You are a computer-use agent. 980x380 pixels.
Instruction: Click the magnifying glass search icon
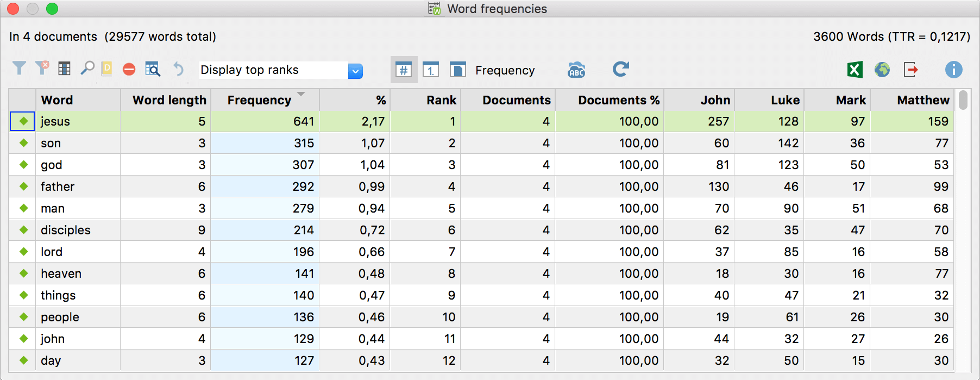click(x=87, y=68)
